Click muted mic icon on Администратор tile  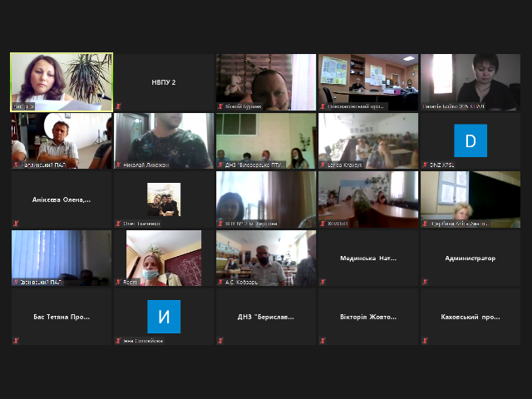425,282
